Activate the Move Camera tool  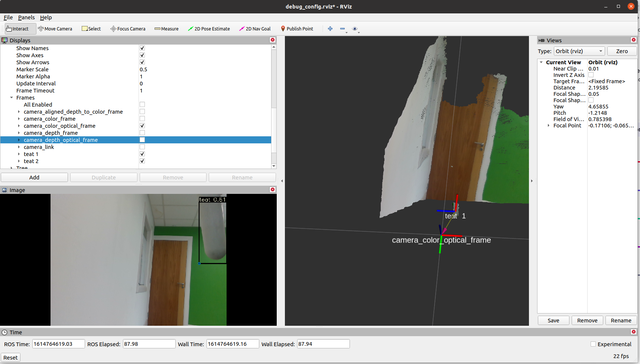[55, 29]
